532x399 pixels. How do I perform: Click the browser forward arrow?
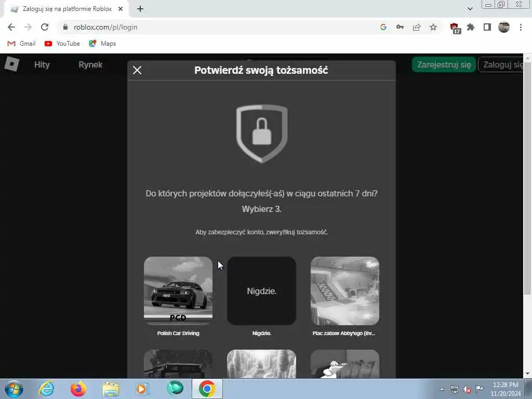(x=28, y=27)
